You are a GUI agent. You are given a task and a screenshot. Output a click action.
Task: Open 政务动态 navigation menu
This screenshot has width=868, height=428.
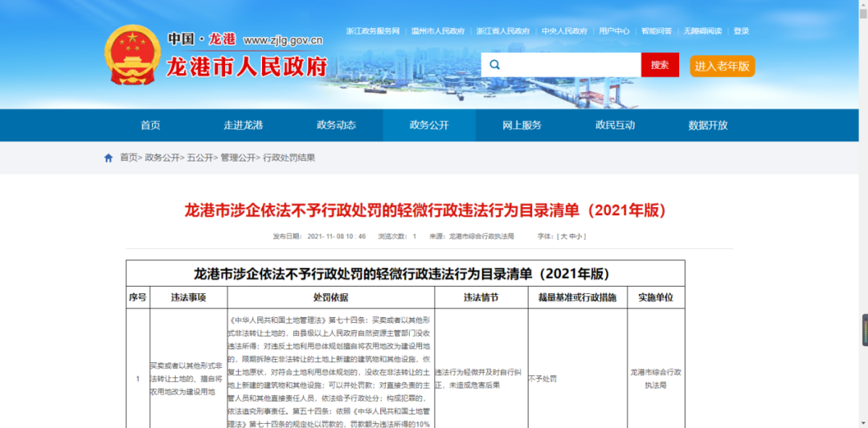click(337, 125)
